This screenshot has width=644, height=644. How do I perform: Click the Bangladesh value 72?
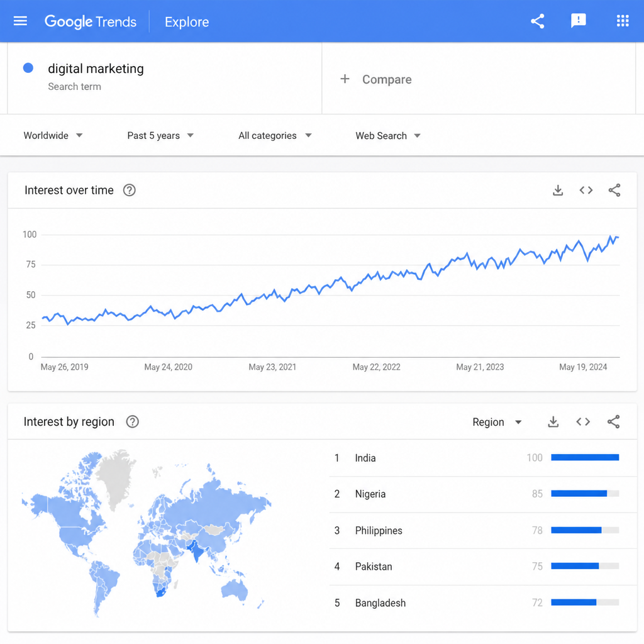pyautogui.click(x=537, y=603)
